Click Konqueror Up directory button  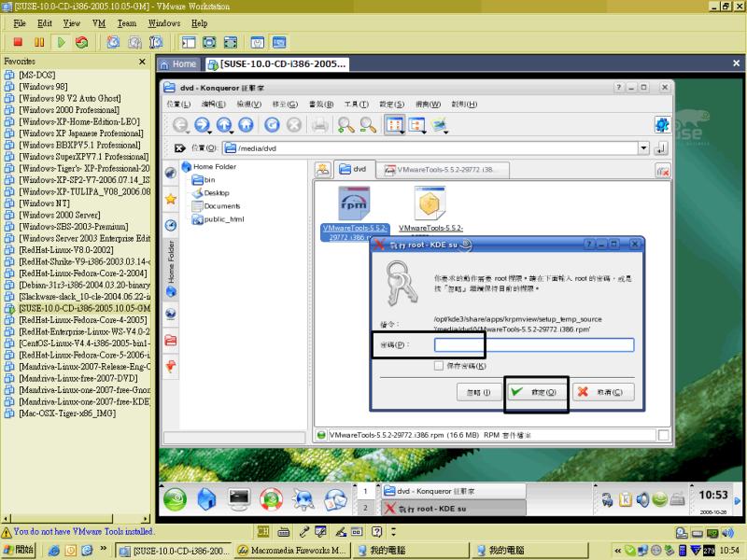224,125
